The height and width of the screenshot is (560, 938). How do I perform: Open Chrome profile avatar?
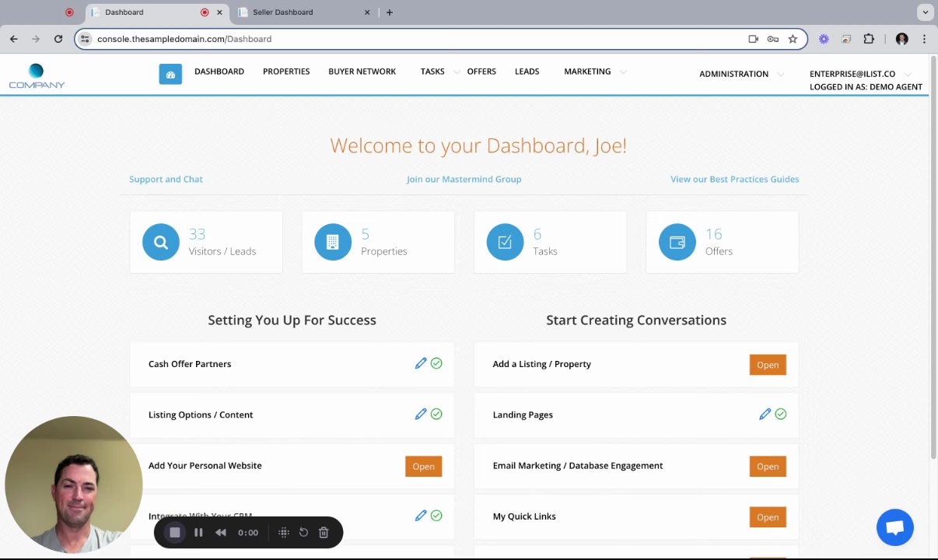pos(901,39)
